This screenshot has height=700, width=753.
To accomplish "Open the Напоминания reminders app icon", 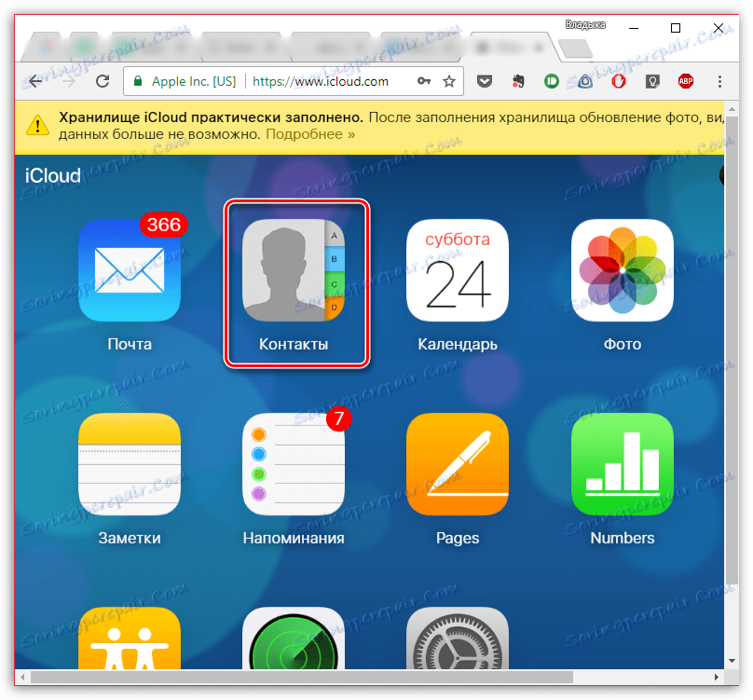I will point(294,464).
